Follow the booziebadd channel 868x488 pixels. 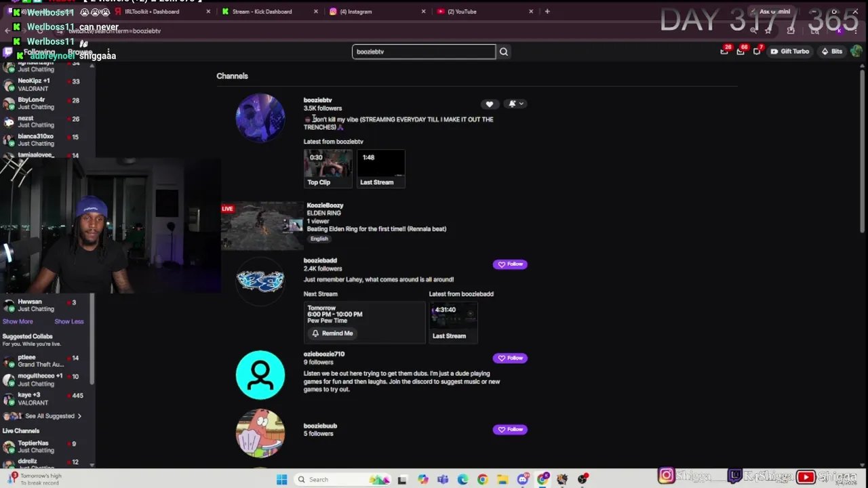pos(510,264)
